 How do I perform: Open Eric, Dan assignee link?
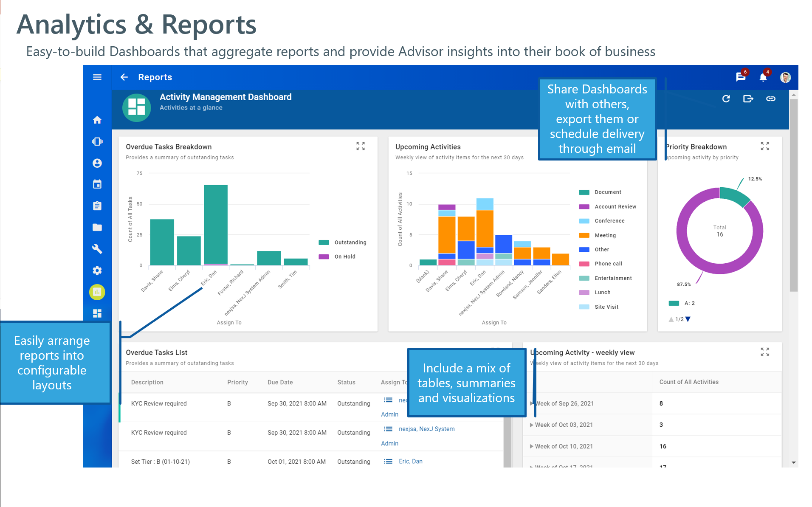(411, 461)
